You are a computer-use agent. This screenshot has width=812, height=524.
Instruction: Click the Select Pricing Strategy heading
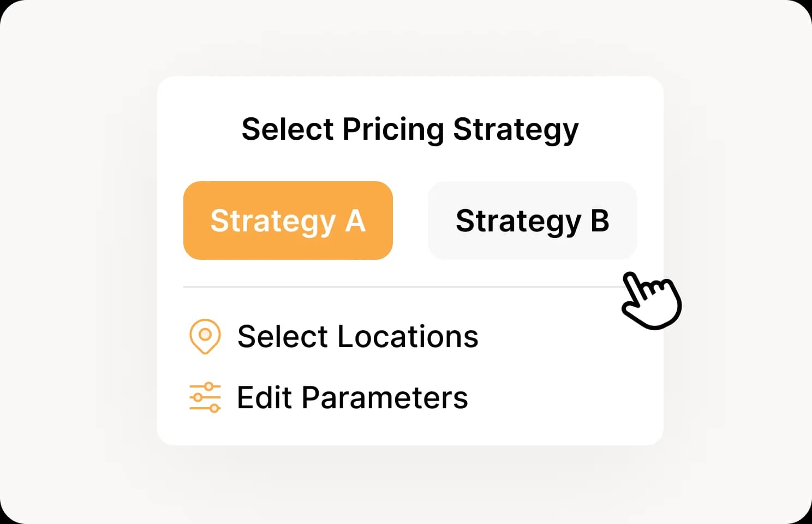[x=410, y=130]
